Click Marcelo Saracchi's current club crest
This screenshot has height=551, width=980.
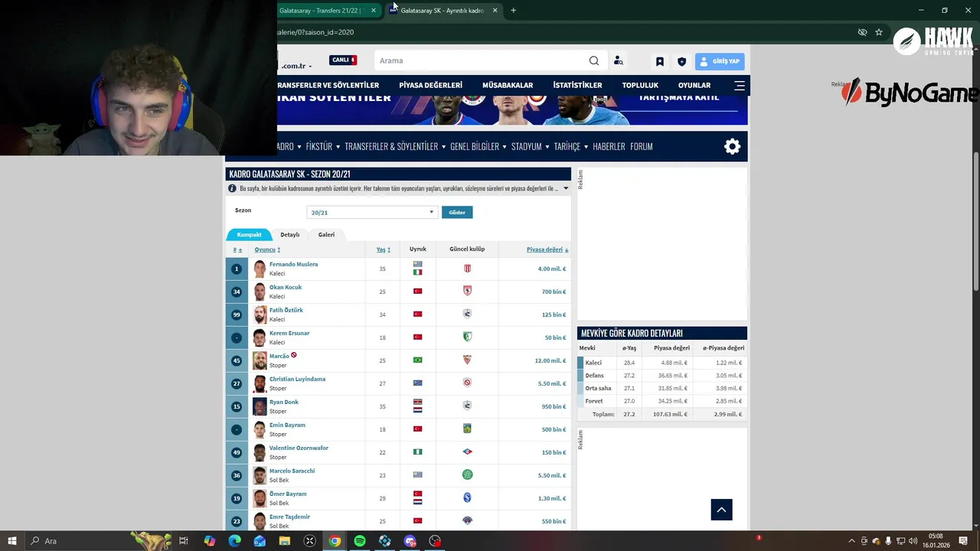467,475
